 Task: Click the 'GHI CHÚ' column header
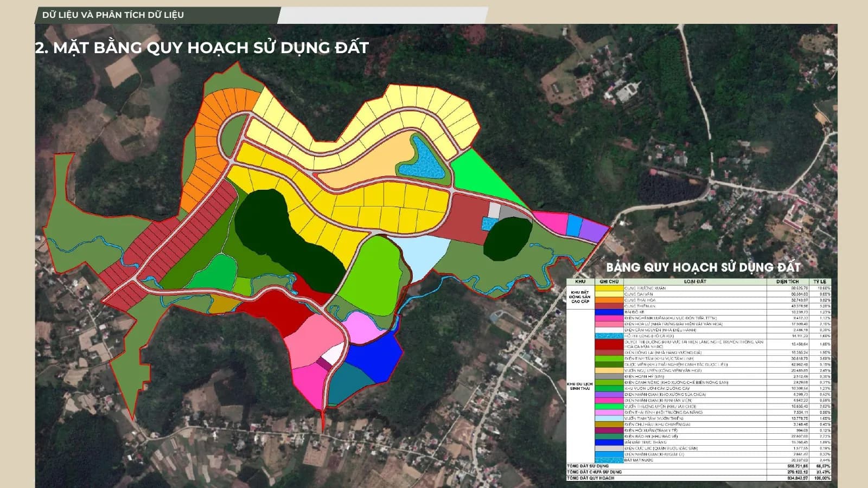[609, 282]
